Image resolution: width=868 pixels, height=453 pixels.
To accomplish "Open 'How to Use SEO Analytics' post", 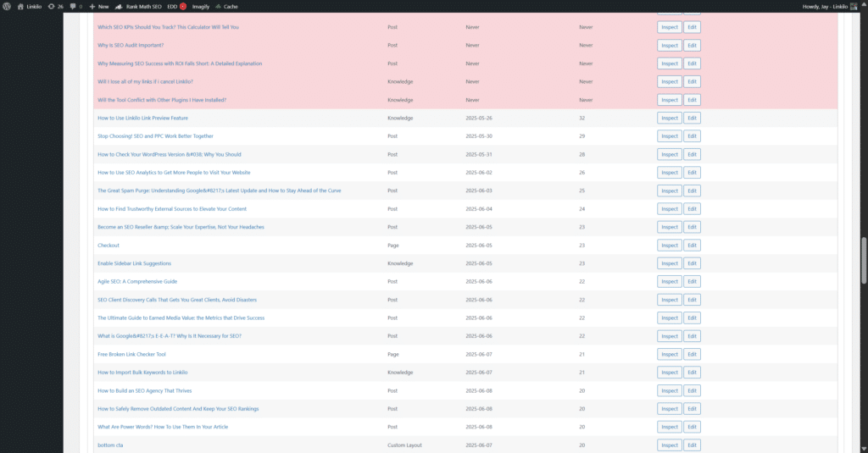I will pyautogui.click(x=174, y=173).
